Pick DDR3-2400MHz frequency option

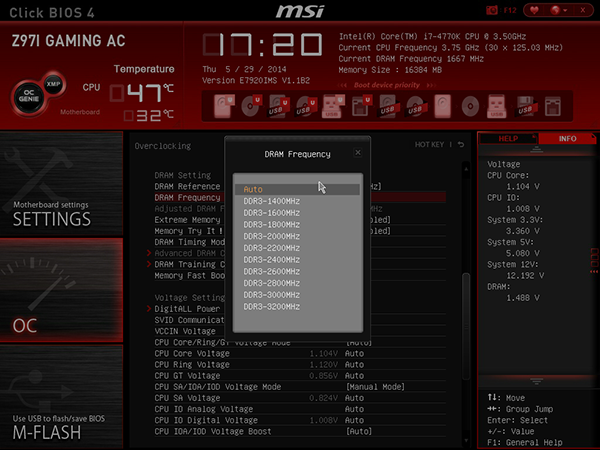pyautogui.click(x=297, y=260)
